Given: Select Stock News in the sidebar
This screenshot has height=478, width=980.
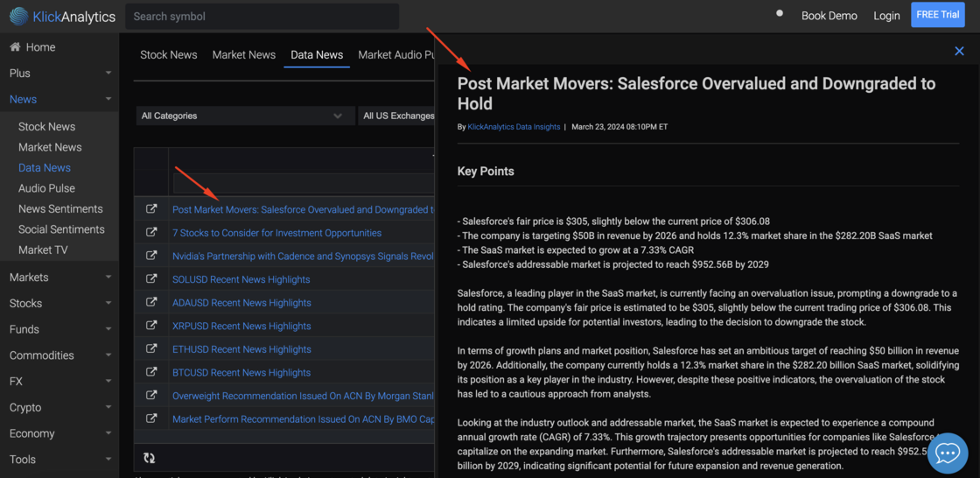Looking at the screenshot, I should pos(47,126).
